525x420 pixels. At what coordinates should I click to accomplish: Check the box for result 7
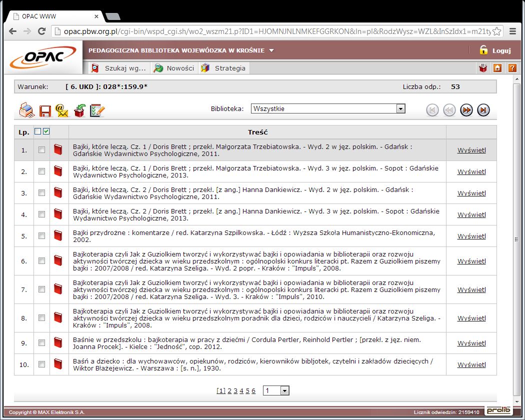pos(41,289)
